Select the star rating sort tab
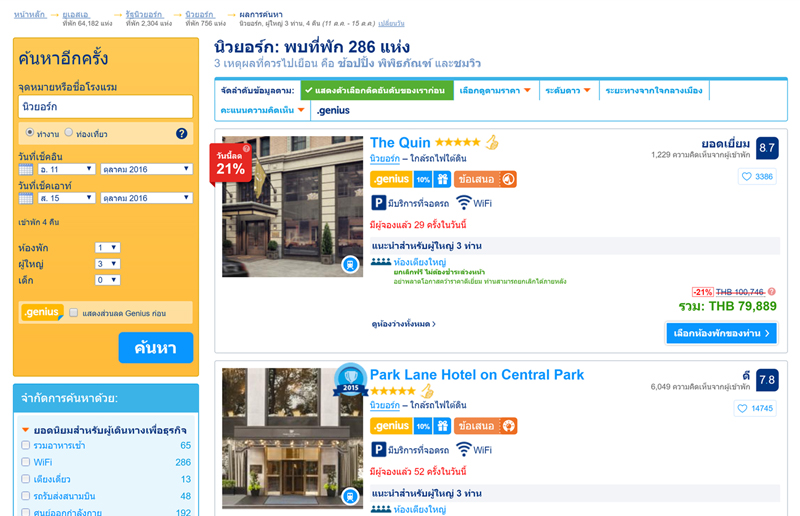Viewport: 800px width, 516px height. [567, 91]
